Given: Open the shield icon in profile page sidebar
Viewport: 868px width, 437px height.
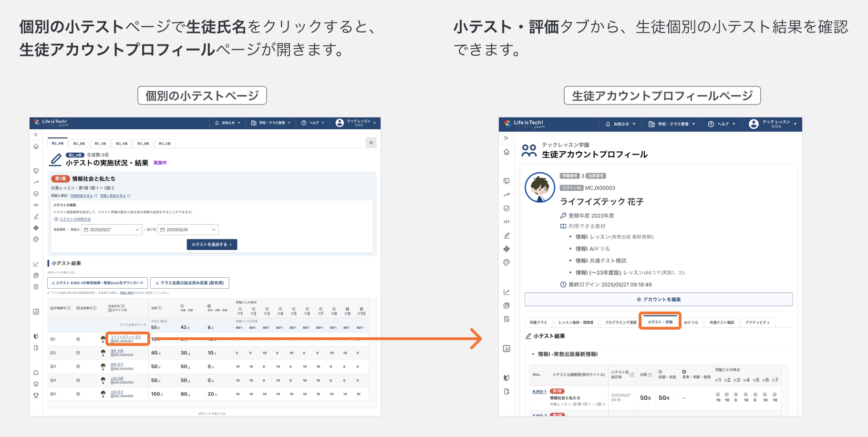Looking at the screenshot, I should [506, 378].
